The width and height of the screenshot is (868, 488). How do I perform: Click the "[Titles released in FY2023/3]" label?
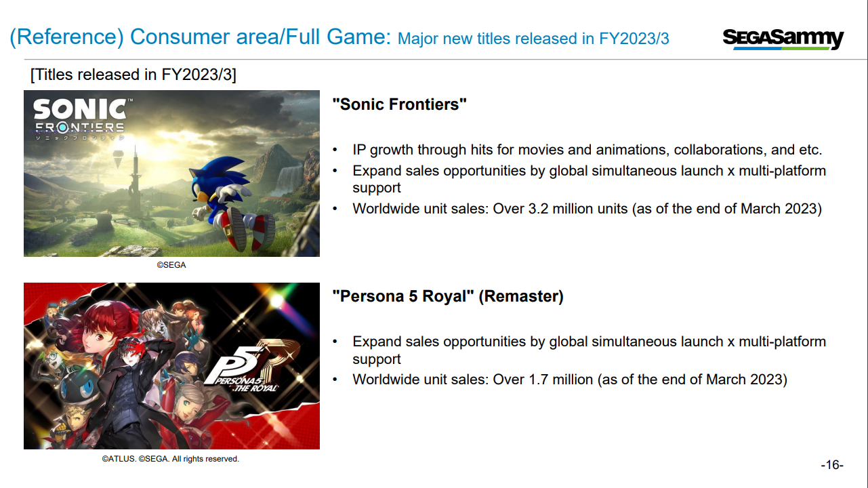pos(133,75)
